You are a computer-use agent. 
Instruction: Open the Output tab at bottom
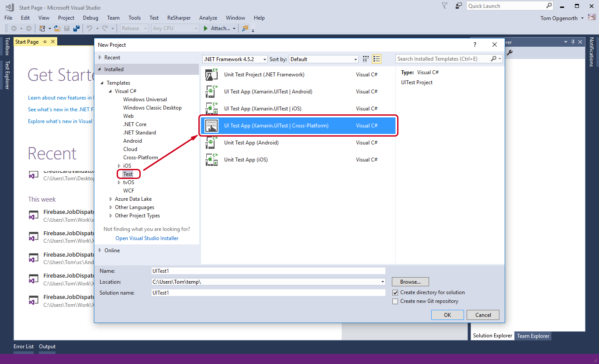pos(47,347)
